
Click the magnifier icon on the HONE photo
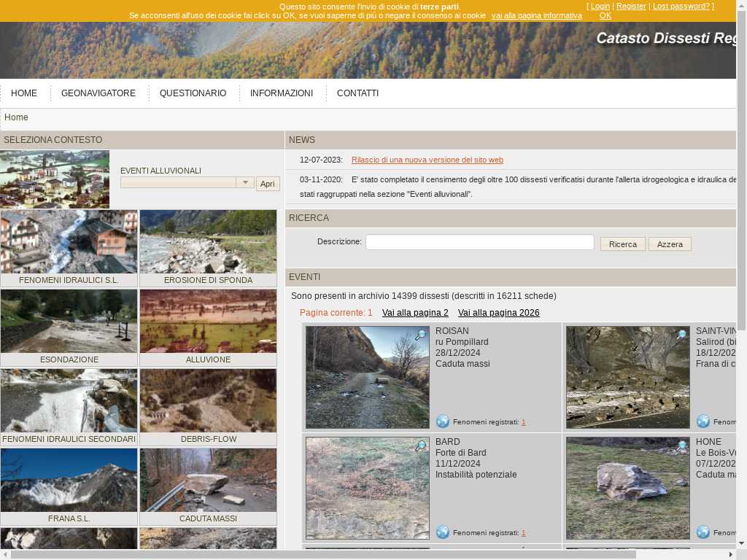pos(681,446)
